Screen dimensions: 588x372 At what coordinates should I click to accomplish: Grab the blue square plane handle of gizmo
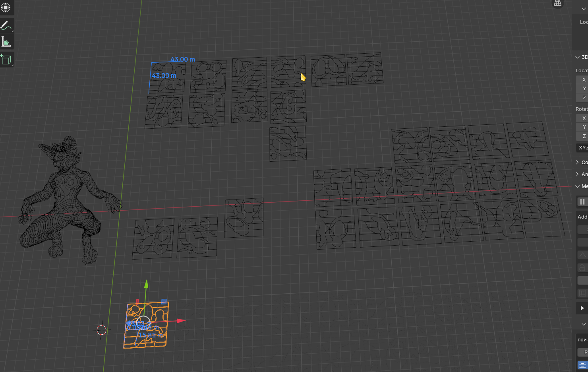(x=164, y=301)
